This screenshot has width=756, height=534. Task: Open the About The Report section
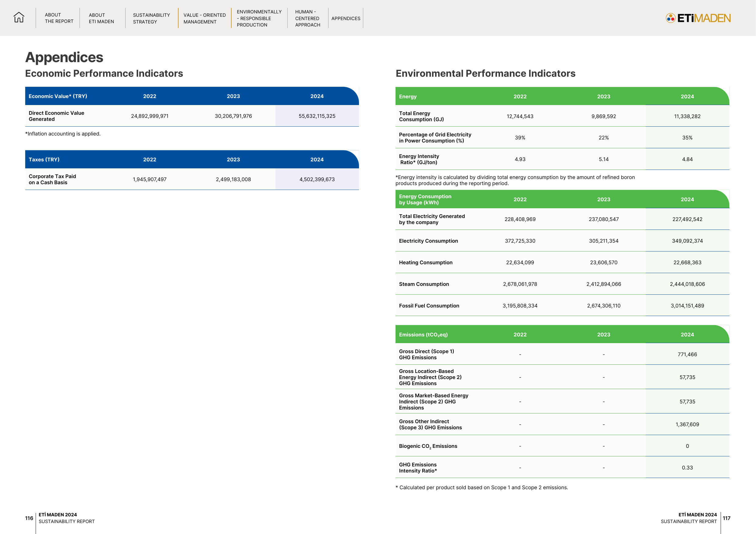(x=59, y=18)
